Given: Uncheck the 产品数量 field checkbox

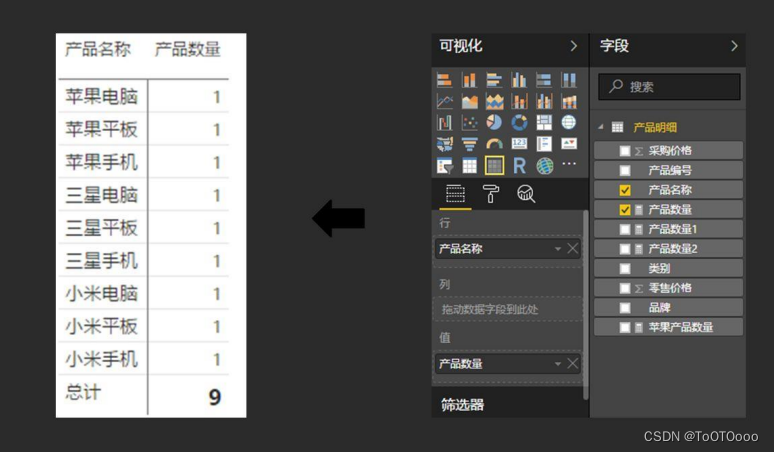Looking at the screenshot, I should [625, 210].
